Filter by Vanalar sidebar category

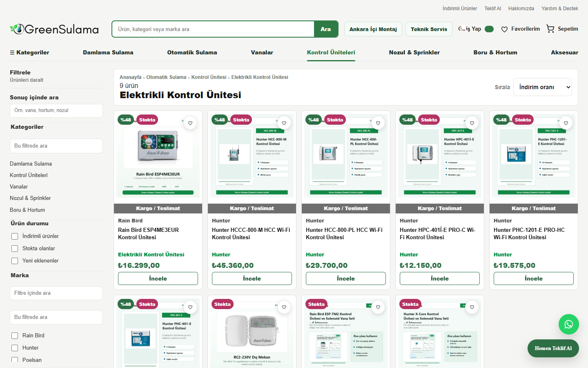(x=19, y=186)
